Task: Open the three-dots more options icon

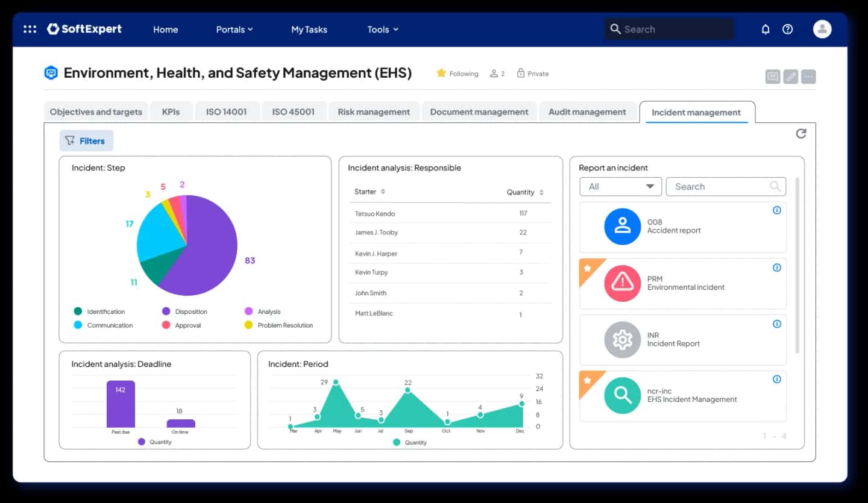Action: pyautogui.click(x=809, y=77)
